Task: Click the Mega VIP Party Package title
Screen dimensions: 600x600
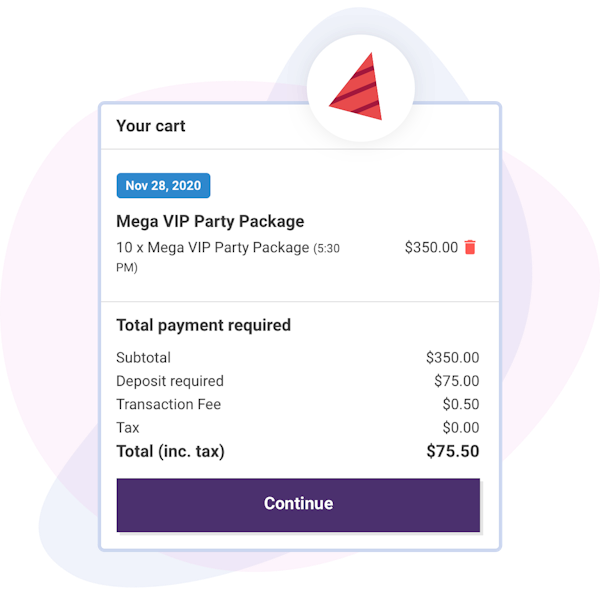Action: click(x=210, y=222)
